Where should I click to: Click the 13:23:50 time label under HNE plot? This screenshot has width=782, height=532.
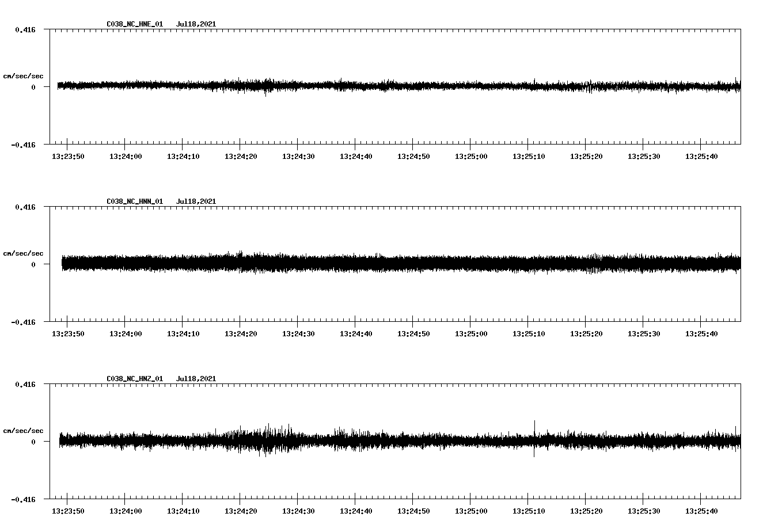click(68, 157)
